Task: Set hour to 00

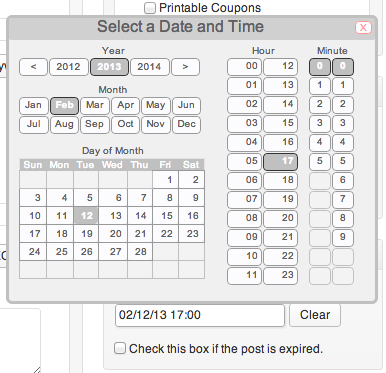Action: click(x=245, y=67)
